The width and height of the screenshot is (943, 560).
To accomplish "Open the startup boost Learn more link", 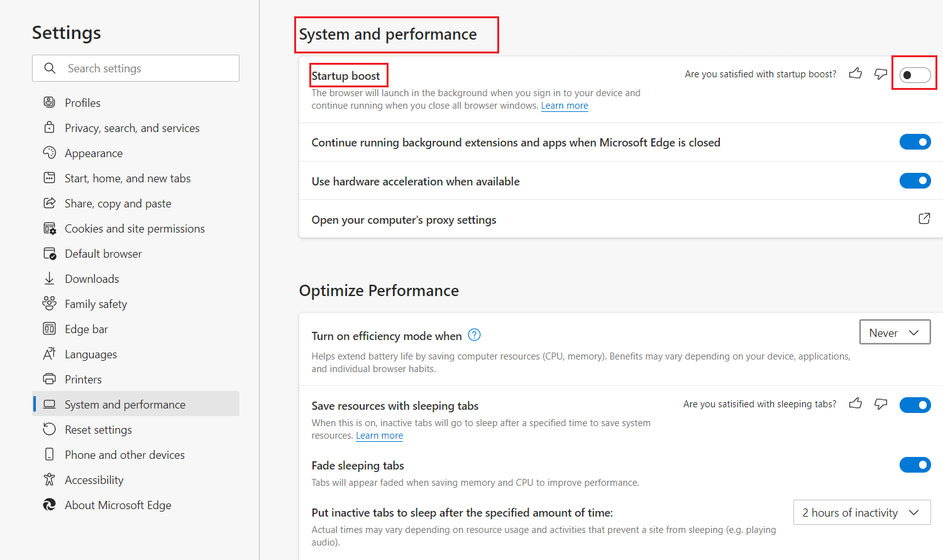I will 564,105.
